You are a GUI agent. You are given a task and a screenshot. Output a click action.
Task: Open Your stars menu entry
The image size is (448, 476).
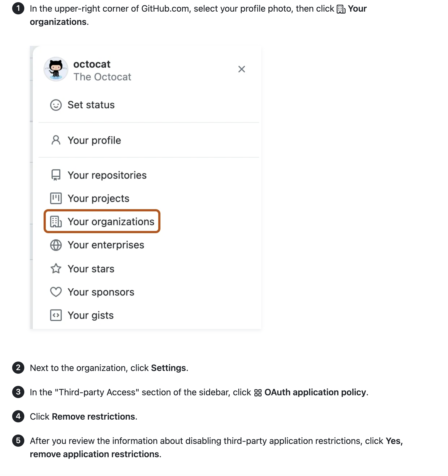click(91, 269)
